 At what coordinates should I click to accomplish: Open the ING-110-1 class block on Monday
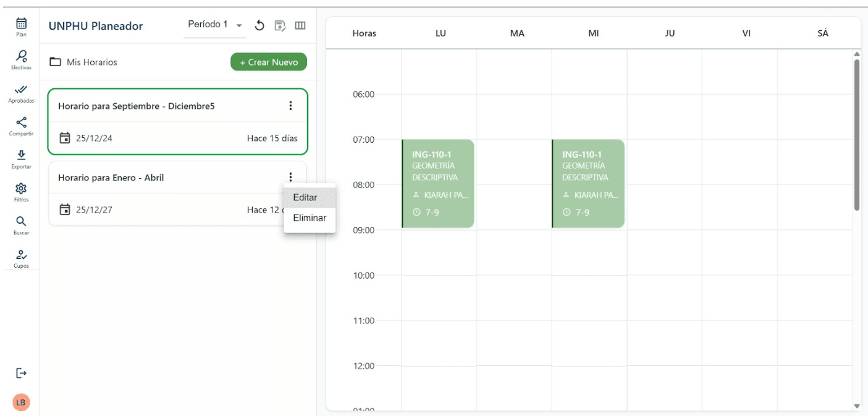pyautogui.click(x=438, y=184)
